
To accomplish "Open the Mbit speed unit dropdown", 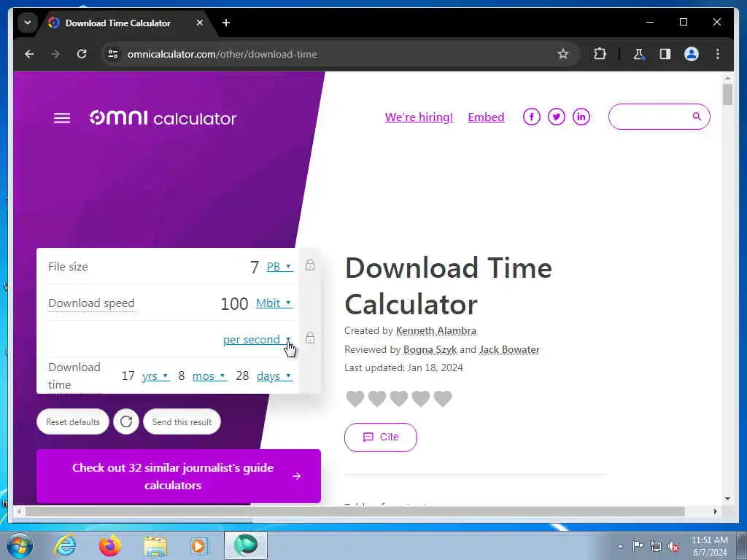I will click(x=274, y=303).
